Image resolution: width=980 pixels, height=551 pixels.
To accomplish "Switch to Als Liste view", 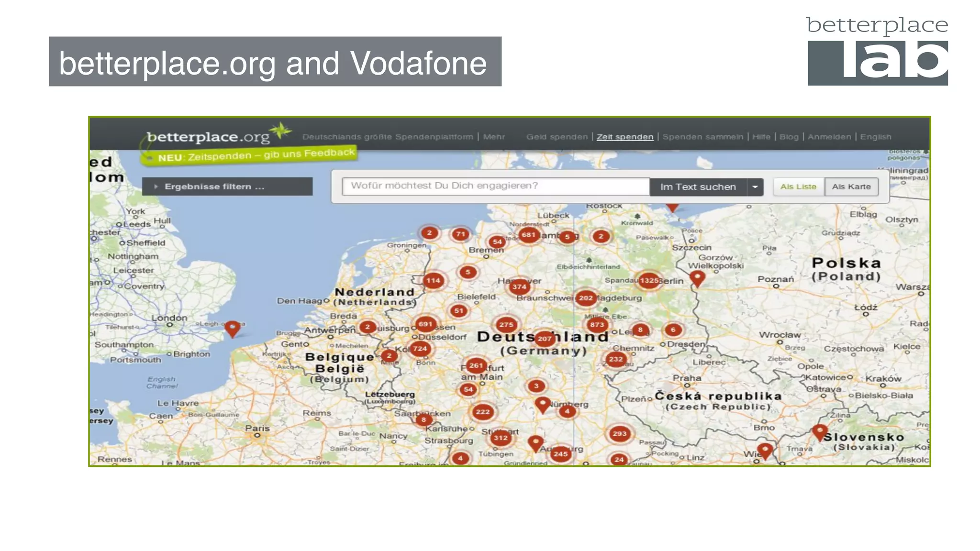I will 799,187.
